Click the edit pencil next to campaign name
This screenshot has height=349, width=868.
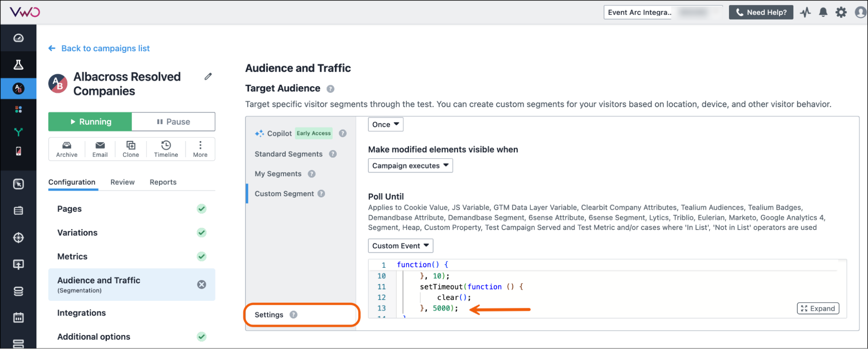pyautogui.click(x=208, y=76)
